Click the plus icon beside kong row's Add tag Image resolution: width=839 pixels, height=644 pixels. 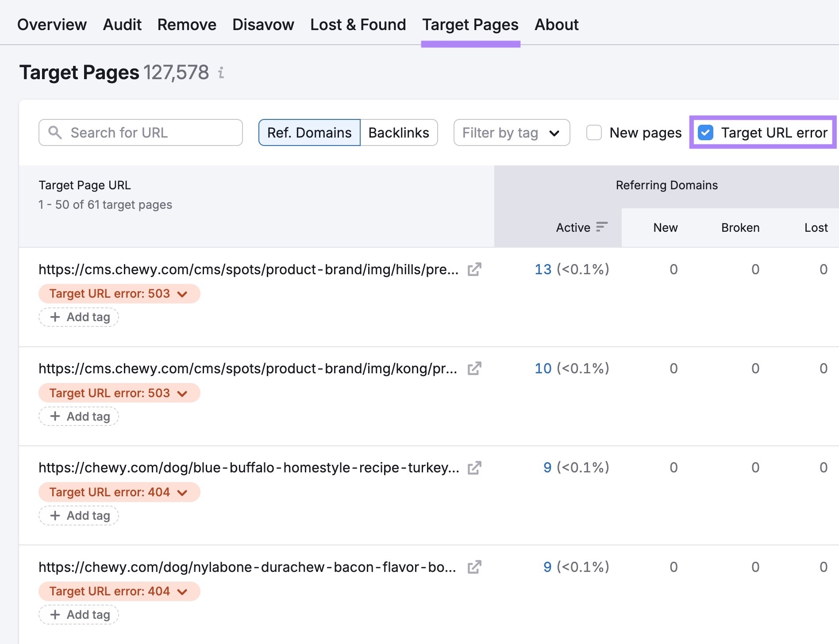(56, 416)
